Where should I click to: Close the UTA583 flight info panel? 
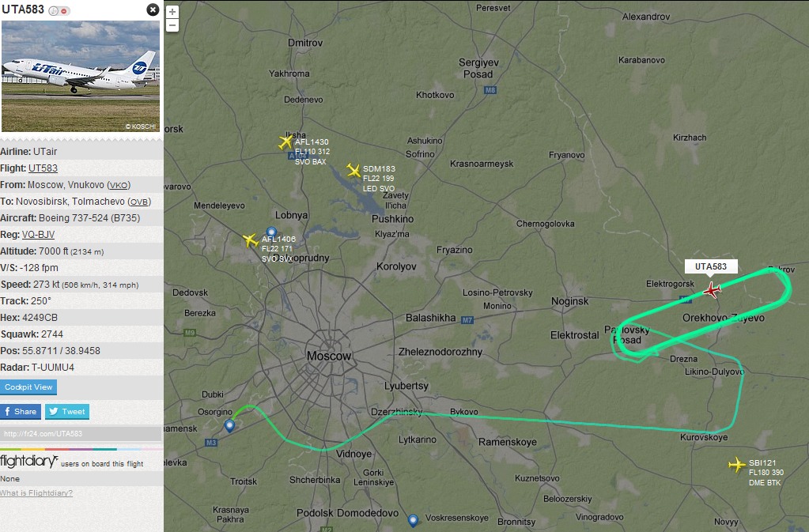pos(153,9)
